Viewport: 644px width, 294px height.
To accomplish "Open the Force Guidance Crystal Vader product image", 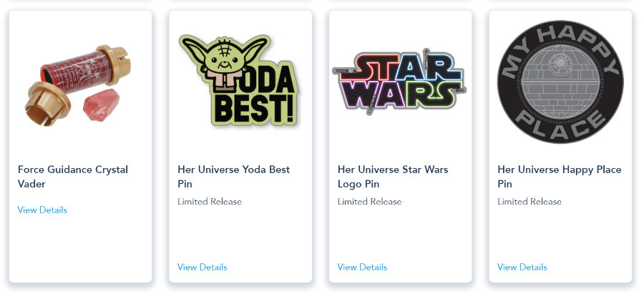I will click(x=80, y=82).
